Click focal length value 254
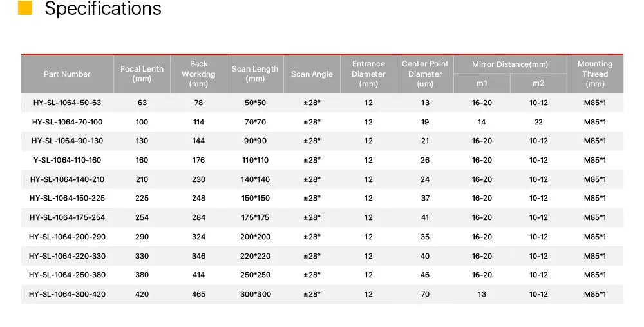The height and width of the screenshot is (327, 644). (142, 217)
